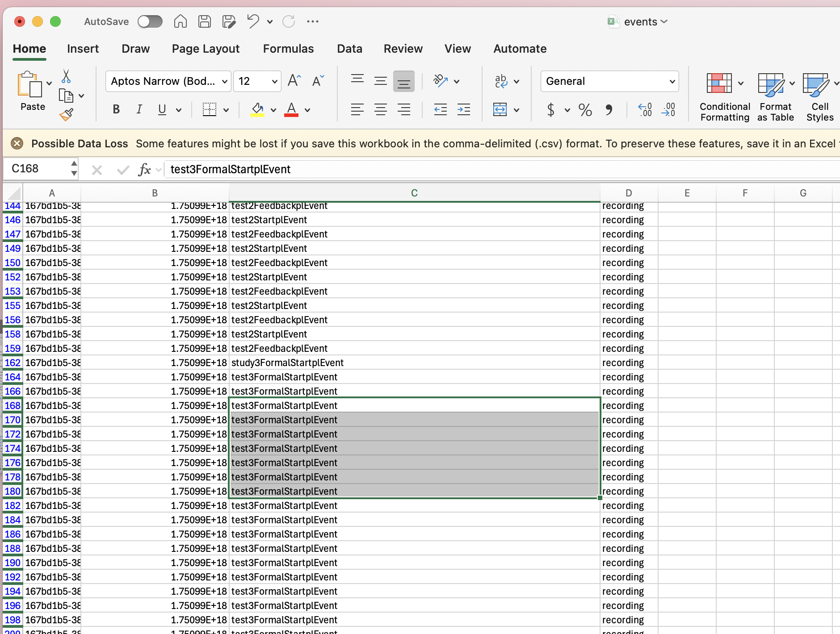Screen dimensions: 840x634
Task: Open the Page Layout tab
Action: [x=206, y=49]
